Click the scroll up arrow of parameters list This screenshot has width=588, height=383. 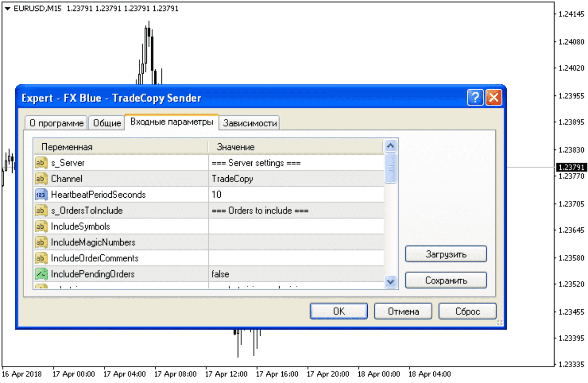click(x=390, y=146)
